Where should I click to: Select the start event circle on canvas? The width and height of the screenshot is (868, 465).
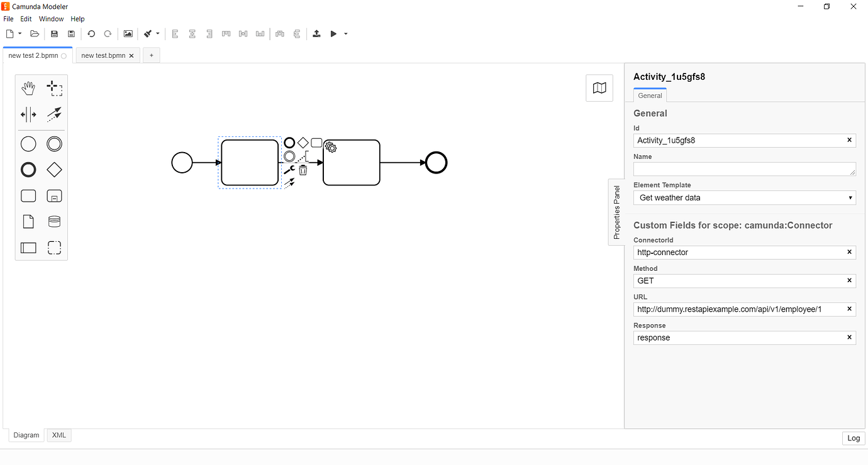coord(182,163)
